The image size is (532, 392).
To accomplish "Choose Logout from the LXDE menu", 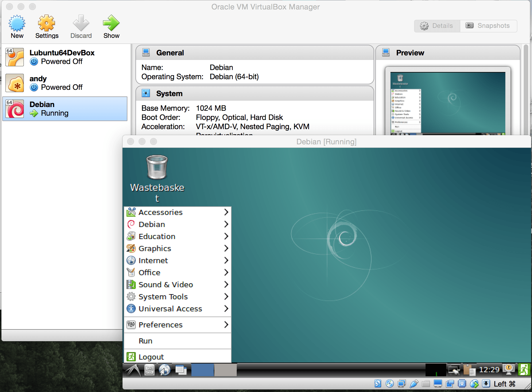I will coord(178,357).
